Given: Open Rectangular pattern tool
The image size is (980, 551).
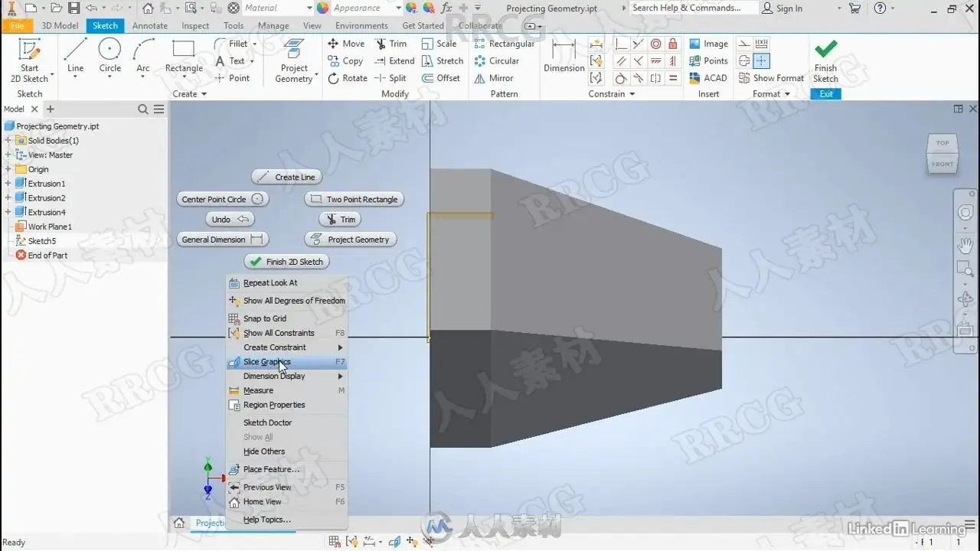Looking at the screenshot, I should pyautogui.click(x=504, y=44).
